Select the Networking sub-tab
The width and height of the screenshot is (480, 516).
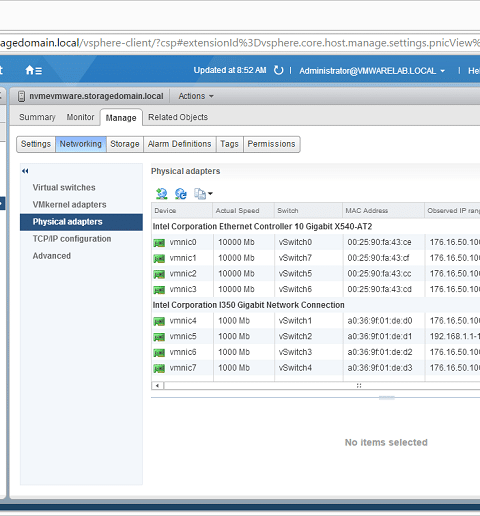pos(81,144)
